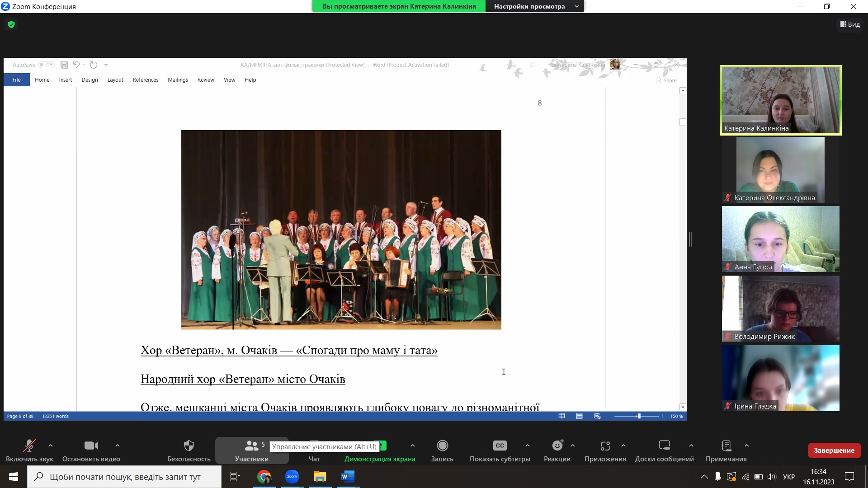Expand video options arrow next to camera
The height and width of the screenshot is (488, 868).
118,446
